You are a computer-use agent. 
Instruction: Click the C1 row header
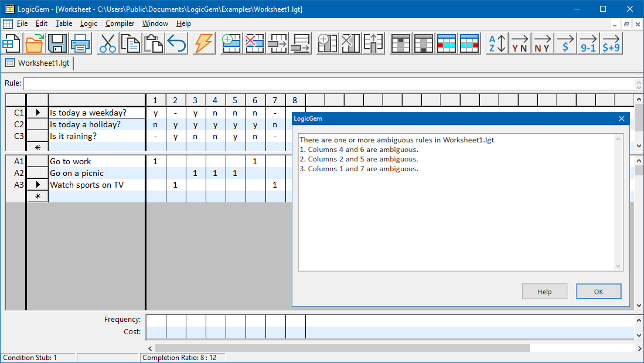16,113
